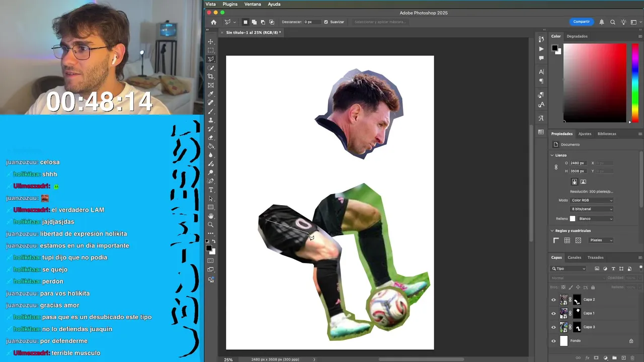Toggle the rulers icon under Reglas y cuadrículas
Image resolution: width=644 pixels, height=362 pixels.
(x=556, y=240)
